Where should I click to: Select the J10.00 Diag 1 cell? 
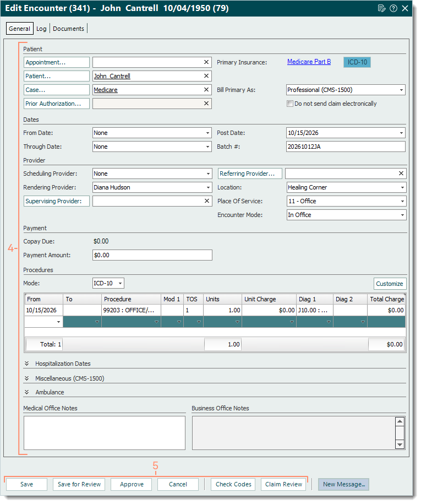(x=315, y=310)
